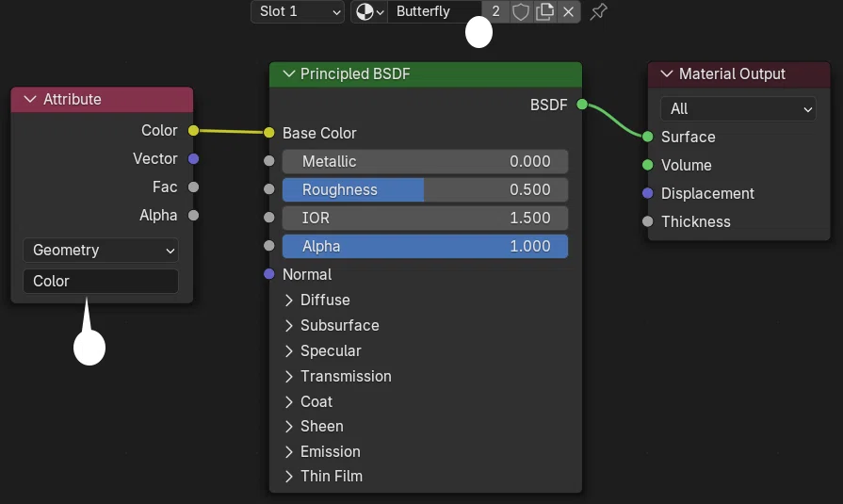Screen dimensions: 843x504
Task: Click the Volume input socket
Action: coord(648,165)
